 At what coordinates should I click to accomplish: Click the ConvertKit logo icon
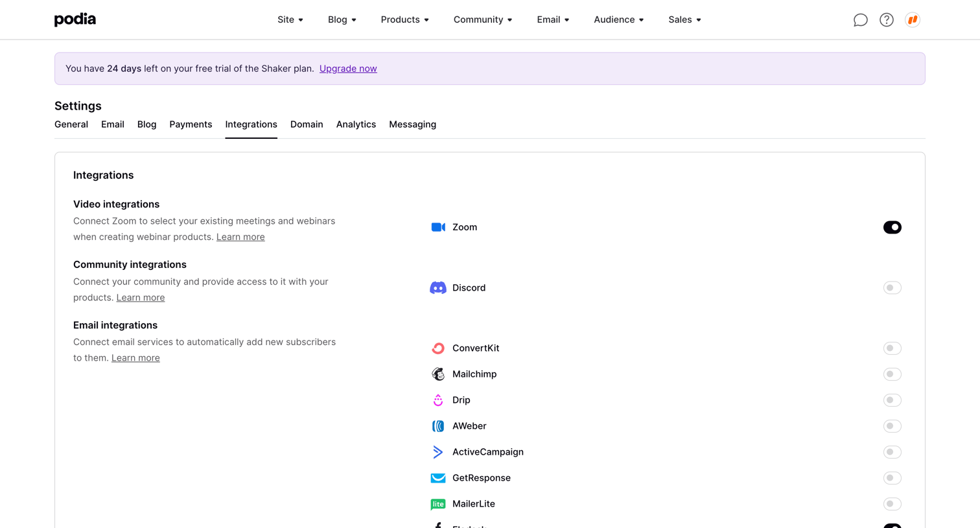[438, 348]
